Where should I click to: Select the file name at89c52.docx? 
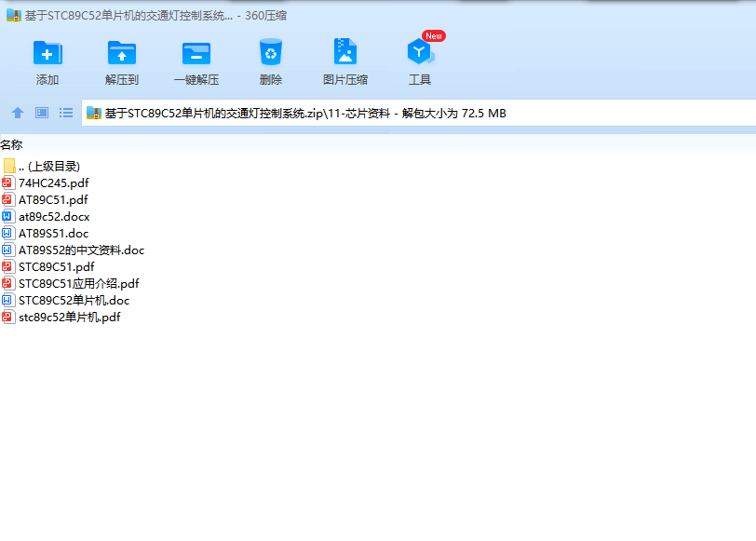tap(54, 217)
